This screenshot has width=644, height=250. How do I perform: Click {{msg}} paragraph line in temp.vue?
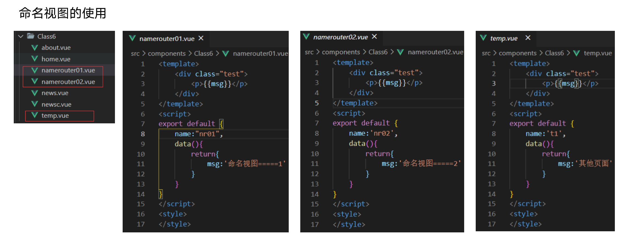pyautogui.click(x=570, y=84)
